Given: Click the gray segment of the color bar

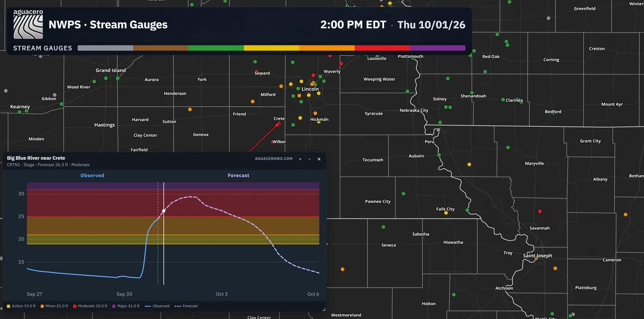Looking at the screenshot, I should 105,48.
